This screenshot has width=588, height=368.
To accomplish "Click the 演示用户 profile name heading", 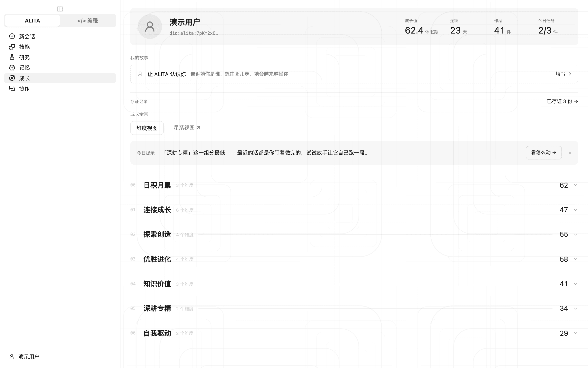I will 185,22.
